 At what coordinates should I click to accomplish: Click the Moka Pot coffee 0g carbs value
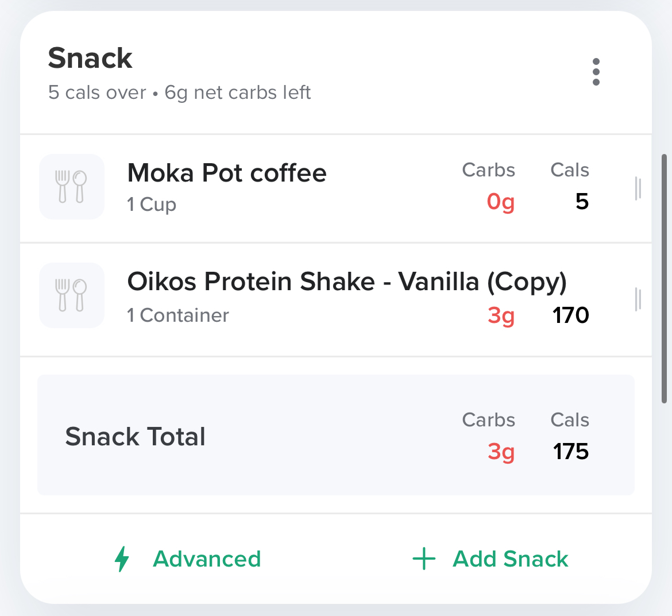[x=500, y=202]
